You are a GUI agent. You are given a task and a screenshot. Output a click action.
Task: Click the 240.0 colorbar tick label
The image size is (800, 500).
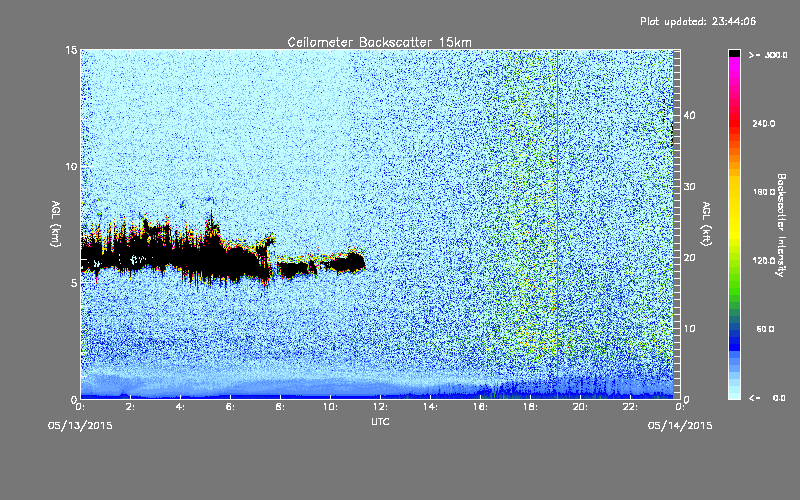click(764, 124)
